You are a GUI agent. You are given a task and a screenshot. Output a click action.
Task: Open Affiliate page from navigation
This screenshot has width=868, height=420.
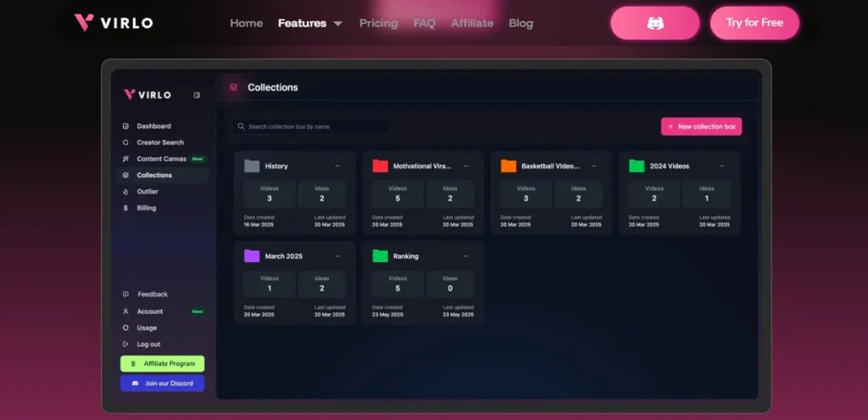point(472,23)
